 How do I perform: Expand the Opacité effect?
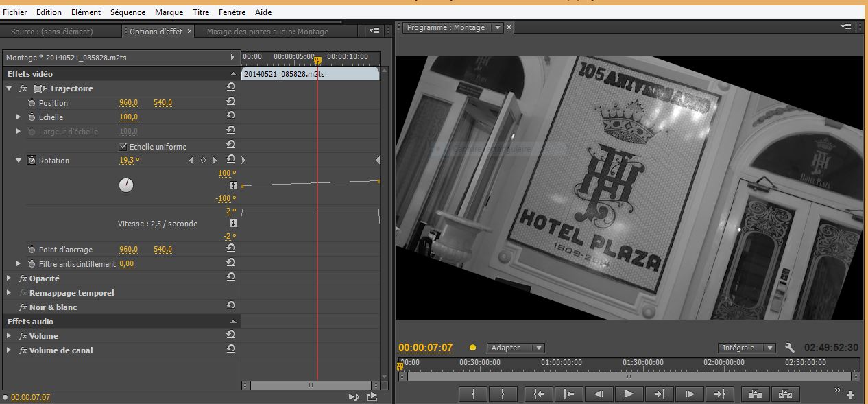click(9, 278)
